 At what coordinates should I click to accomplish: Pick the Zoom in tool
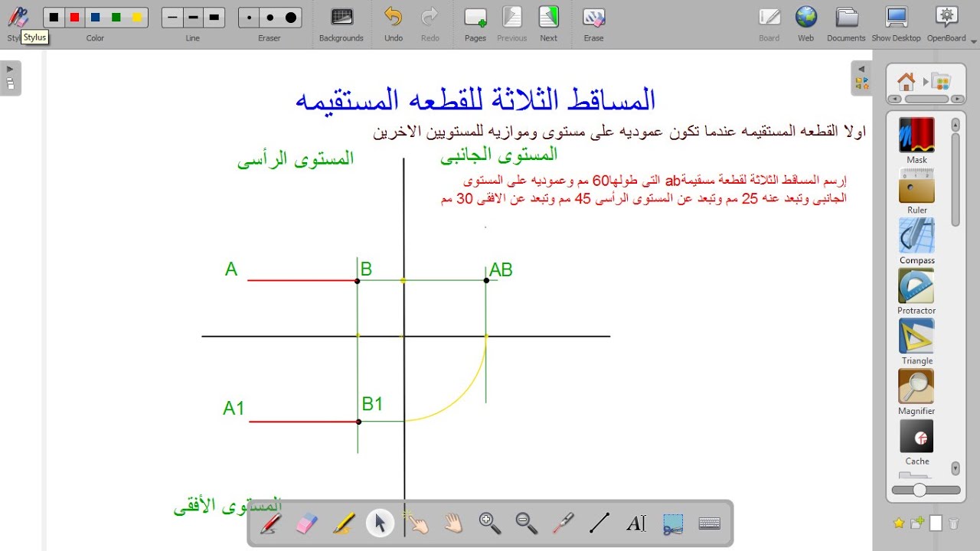click(490, 523)
